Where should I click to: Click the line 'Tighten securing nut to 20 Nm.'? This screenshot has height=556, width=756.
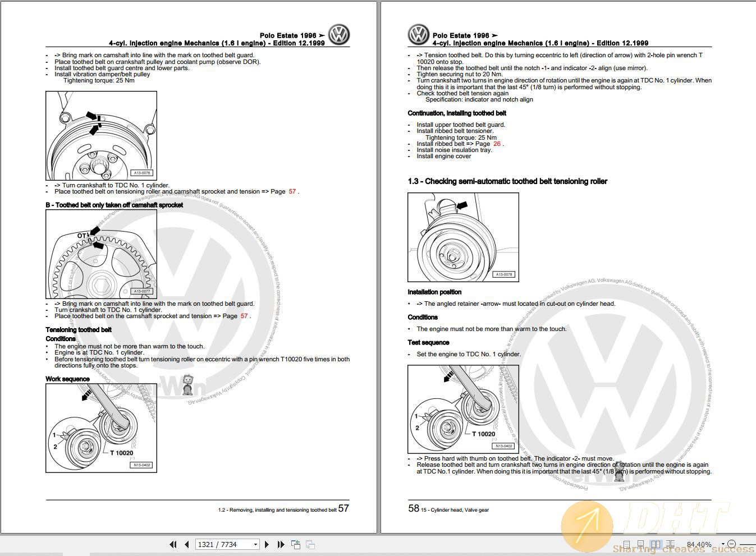(x=460, y=74)
